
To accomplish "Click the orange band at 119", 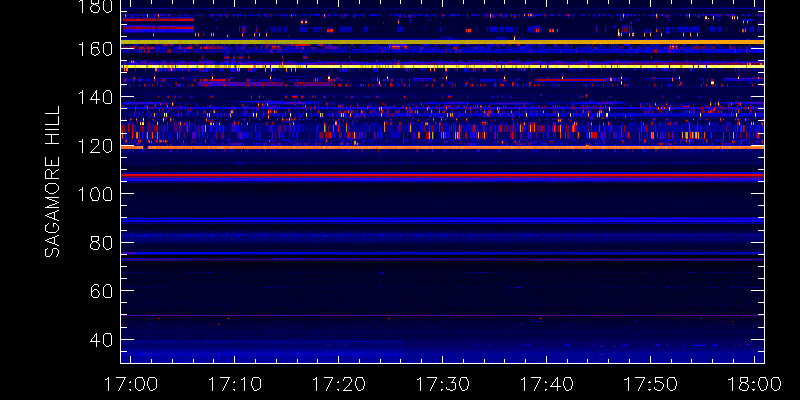I will 442,147.
